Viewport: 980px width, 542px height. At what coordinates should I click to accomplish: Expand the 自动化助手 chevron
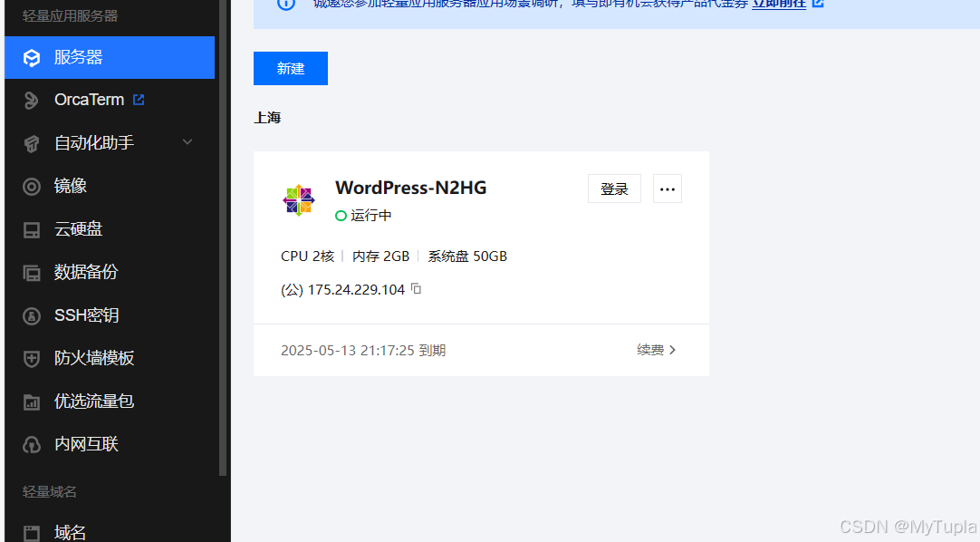[x=187, y=142]
